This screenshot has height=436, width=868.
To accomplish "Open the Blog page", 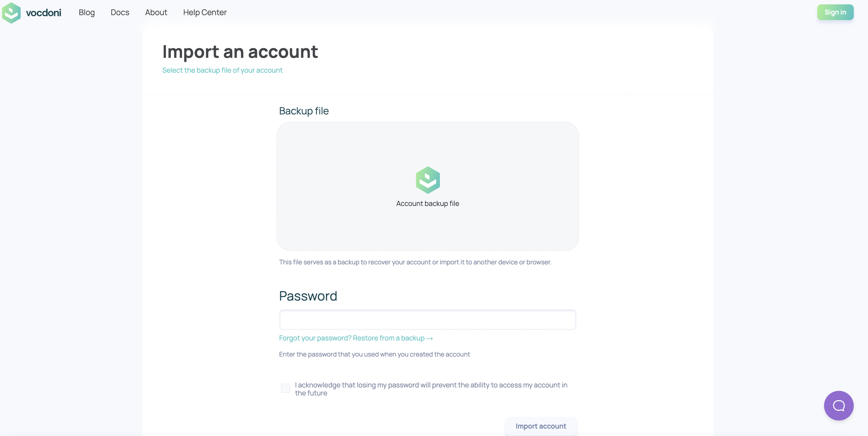I will click(x=87, y=12).
